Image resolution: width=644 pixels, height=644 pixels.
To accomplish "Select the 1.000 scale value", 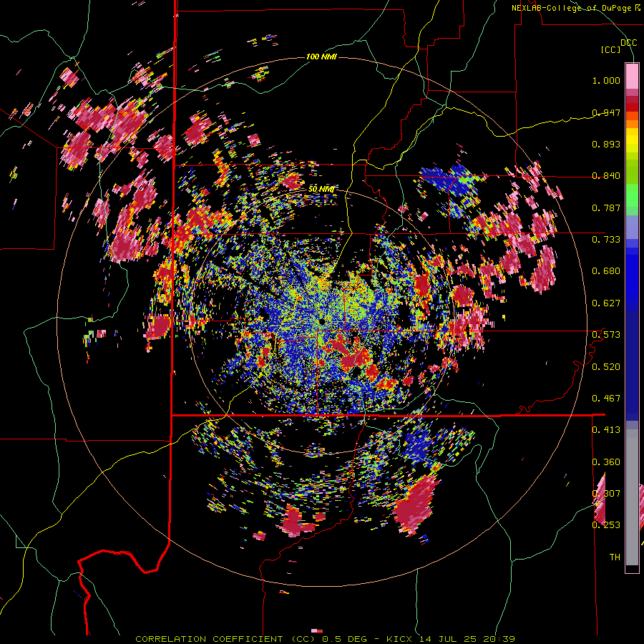I will click(606, 80).
